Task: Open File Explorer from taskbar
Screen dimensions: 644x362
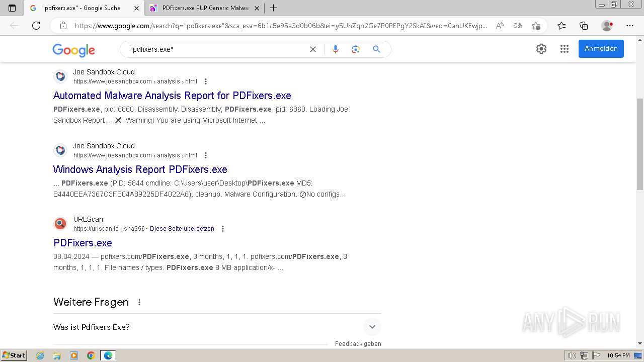Action: coord(57,355)
